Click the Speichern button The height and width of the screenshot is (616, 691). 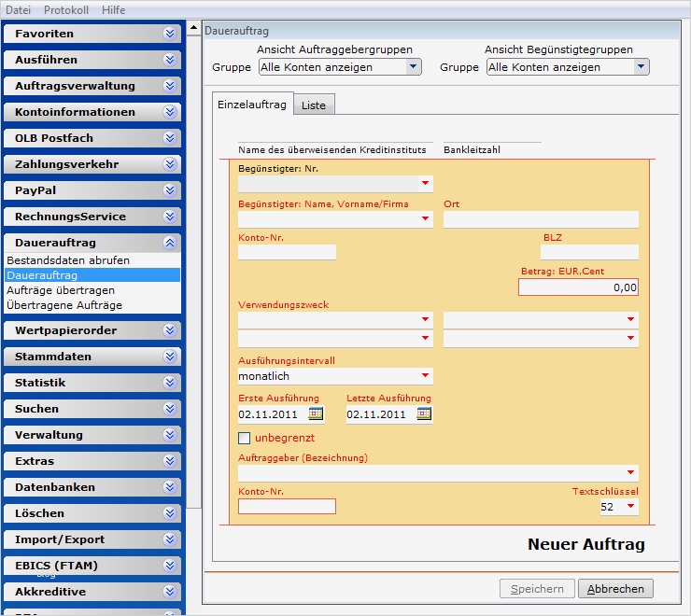(537, 589)
